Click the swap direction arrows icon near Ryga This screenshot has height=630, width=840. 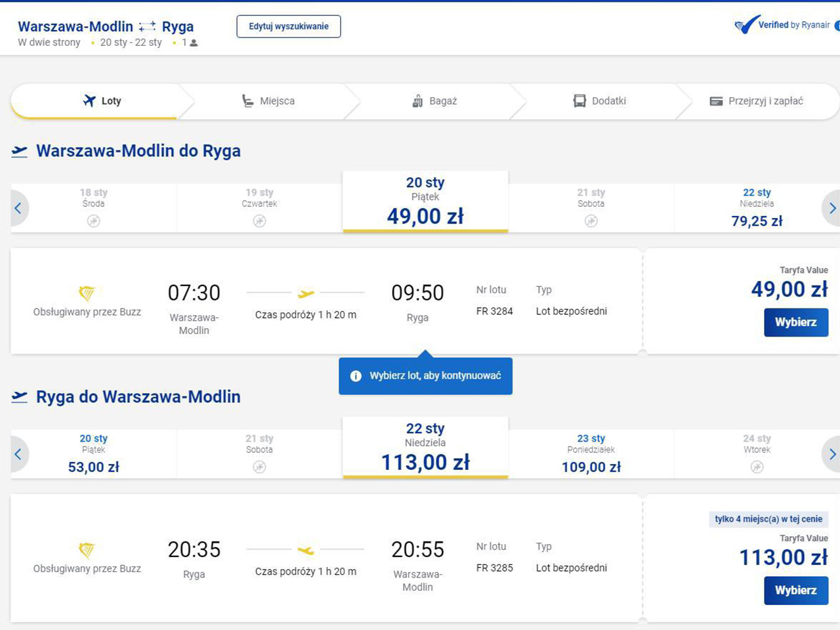[x=147, y=26]
